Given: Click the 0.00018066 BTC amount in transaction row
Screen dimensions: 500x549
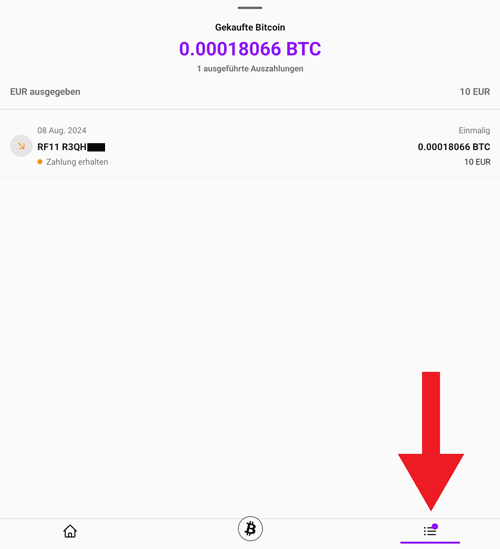Looking at the screenshot, I should (454, 147).
